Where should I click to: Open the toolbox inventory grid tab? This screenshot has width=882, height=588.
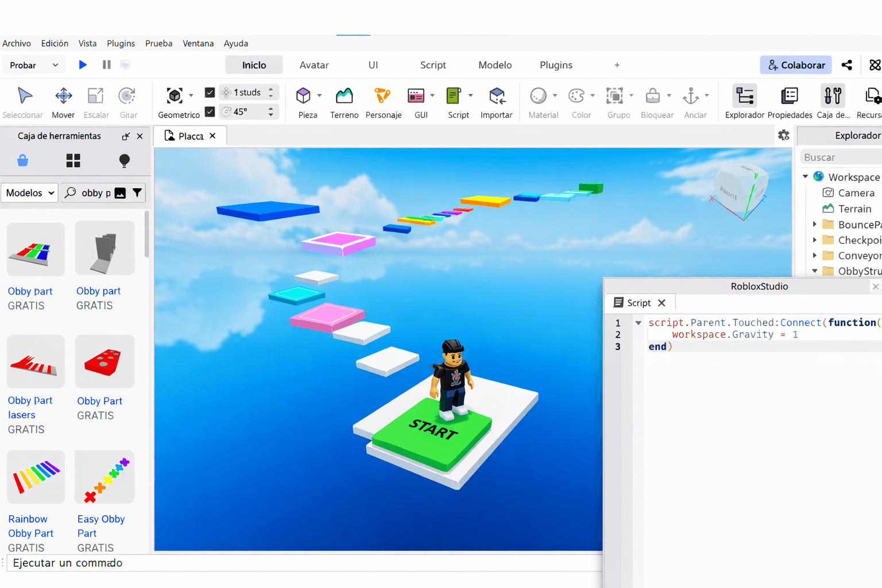(73, 160)
